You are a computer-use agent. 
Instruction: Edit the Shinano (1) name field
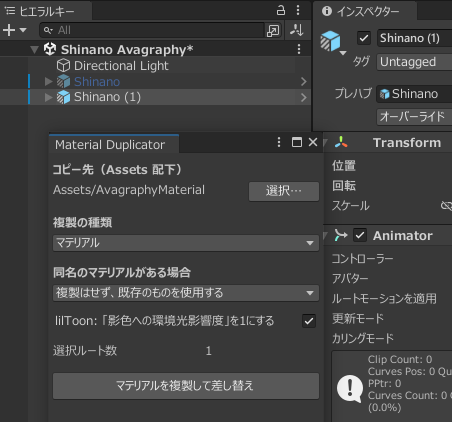pyautogui.click(x=414, y=38)
